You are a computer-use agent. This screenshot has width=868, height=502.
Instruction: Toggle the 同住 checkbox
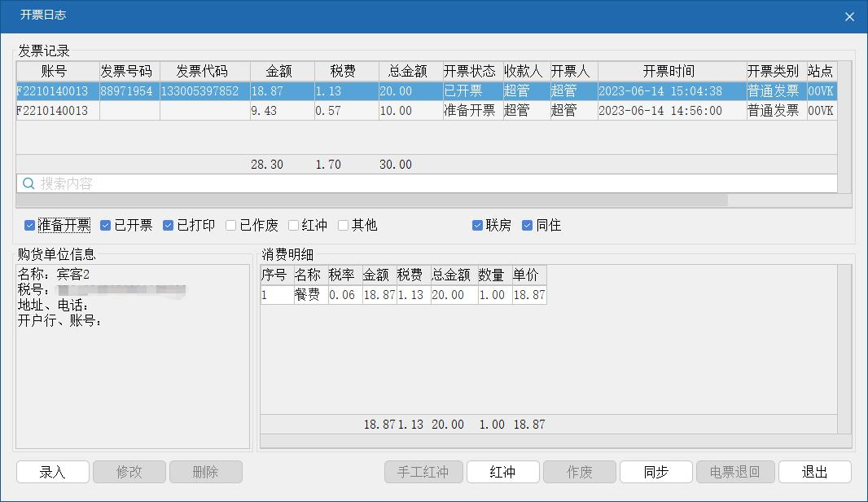(x=527, y=225)
